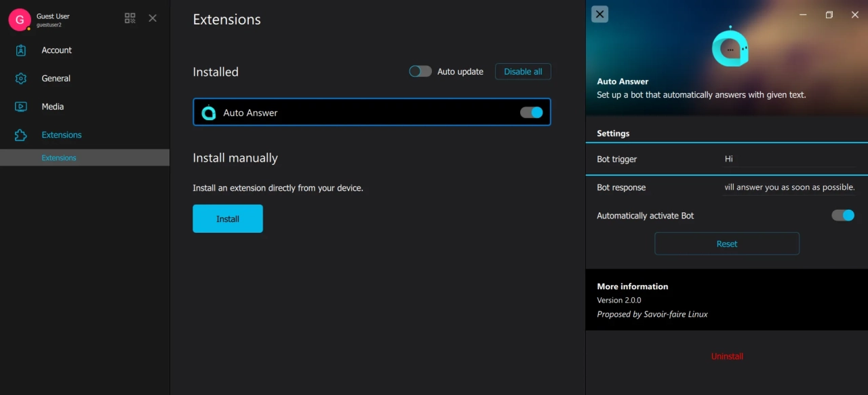This screenshot has width=868, height=395.
Task: Disable the Auto Answer extension toggle
Action: point(532,113)
